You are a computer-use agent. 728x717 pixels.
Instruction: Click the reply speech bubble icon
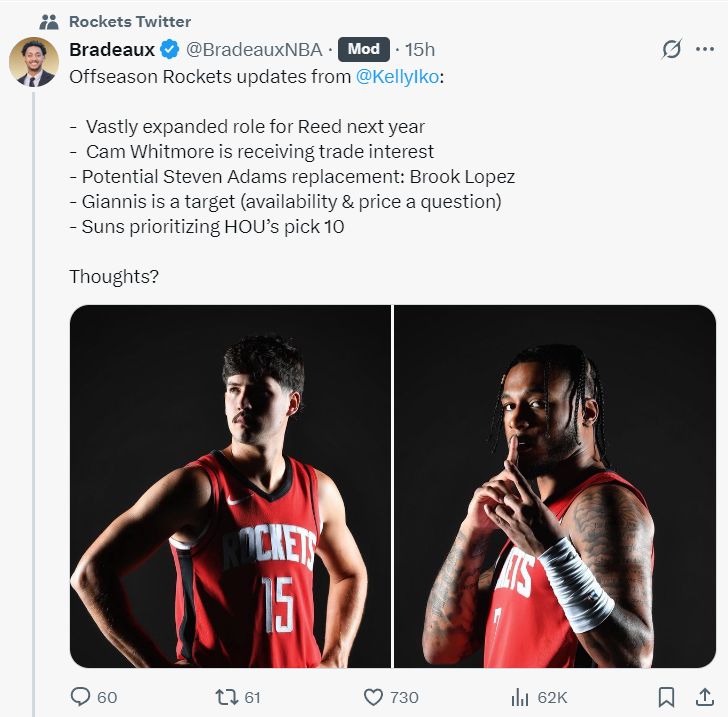point(80,697)
